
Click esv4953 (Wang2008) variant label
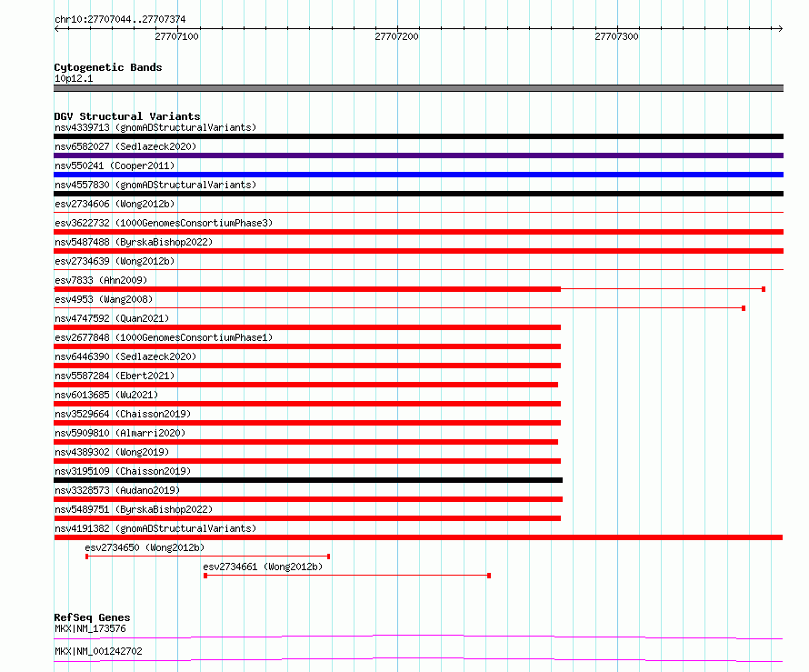tap(104, 299)
